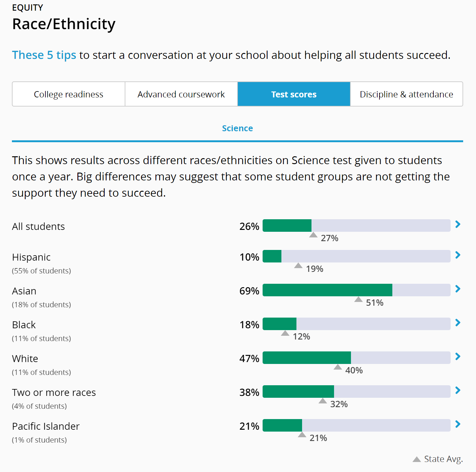Image resolution: width=476 pixels, height=472 pixels.
Task: Click the 27% state average triangle marker
Action: [313, 235]
